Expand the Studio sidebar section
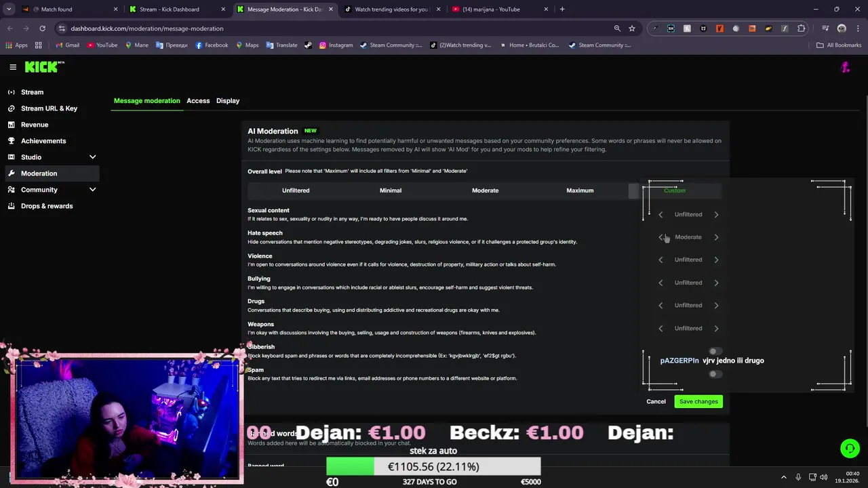The height and width of the screenshot is (488, 868). click(93, 157)
